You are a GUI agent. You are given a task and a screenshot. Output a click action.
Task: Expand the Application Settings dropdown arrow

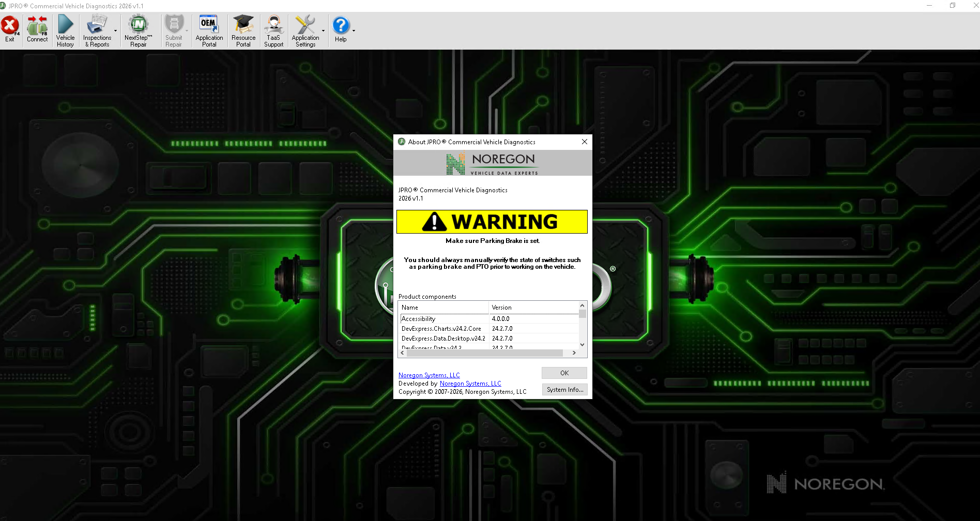point(324,31)
